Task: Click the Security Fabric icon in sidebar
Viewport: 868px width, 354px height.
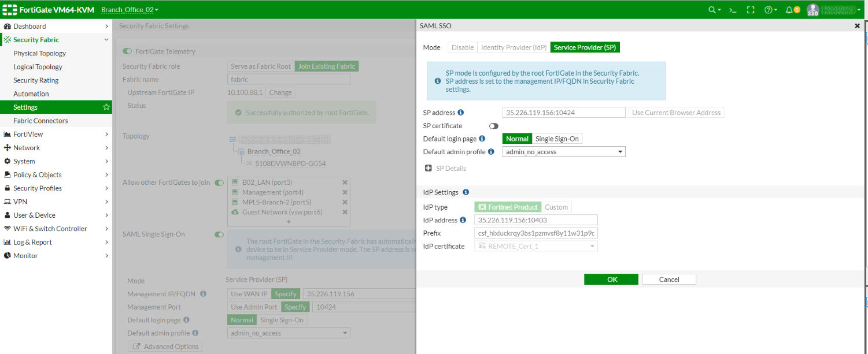Action: coord(8,40)
